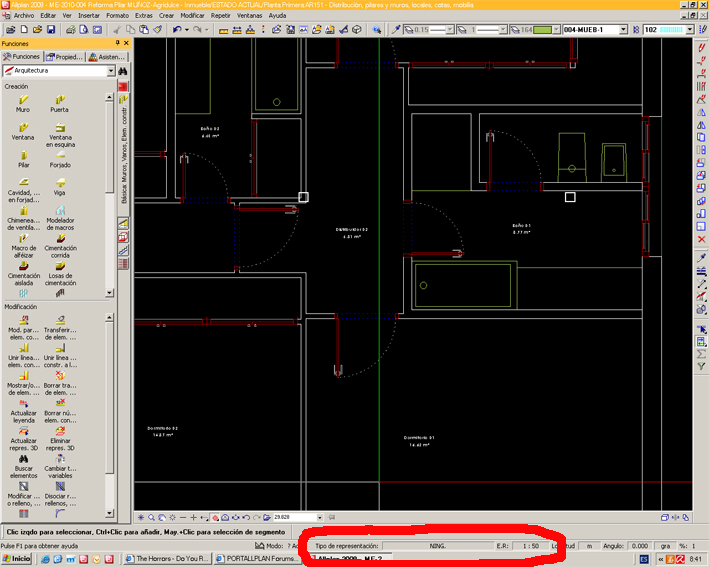Click the m length unit field
The height and width of the screenshot is (567, 709).
tap(589, 546)
